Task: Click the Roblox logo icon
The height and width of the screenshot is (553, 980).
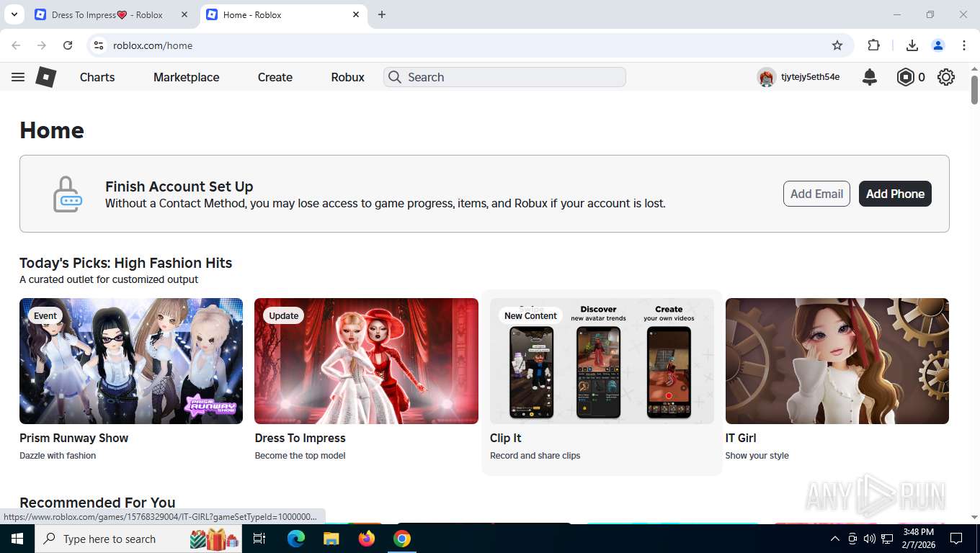Action: [x=46, y=77]
